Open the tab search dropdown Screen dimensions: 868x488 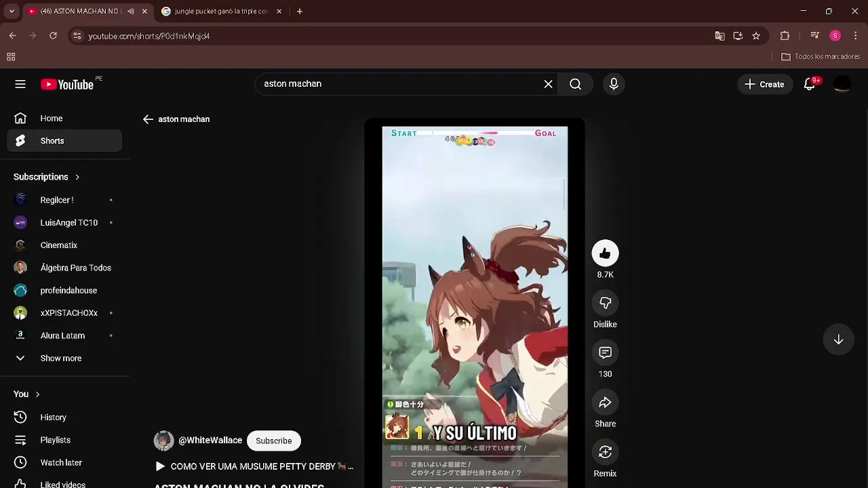click(x=11, y=12)
